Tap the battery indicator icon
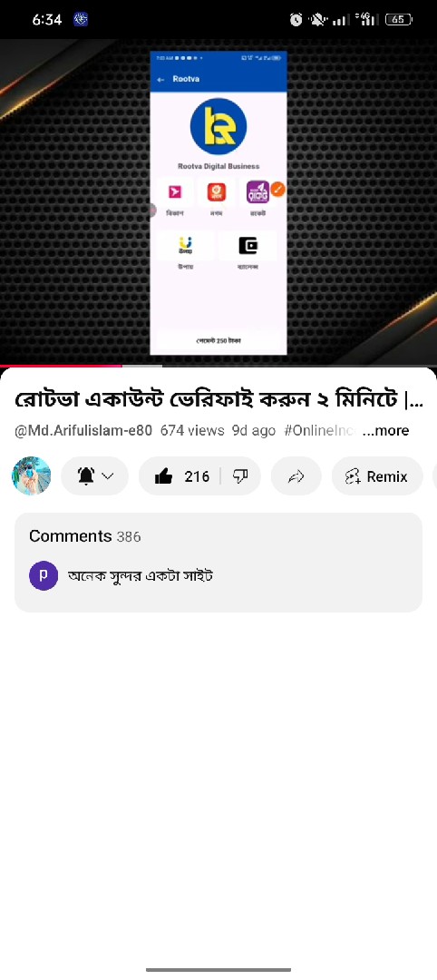This screenshot has width=437, height=980. click(x=398, y=19)
